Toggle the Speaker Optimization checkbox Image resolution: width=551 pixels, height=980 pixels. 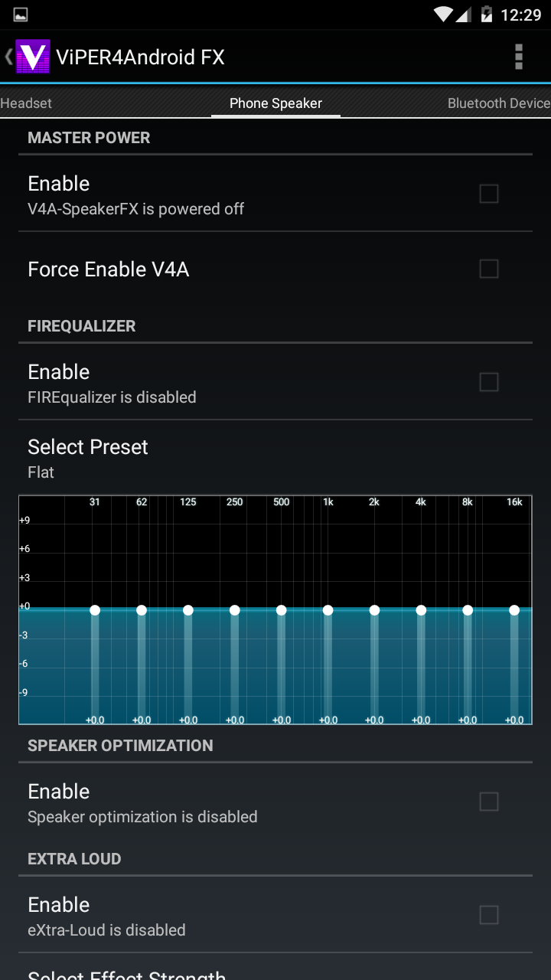(488, 802)
